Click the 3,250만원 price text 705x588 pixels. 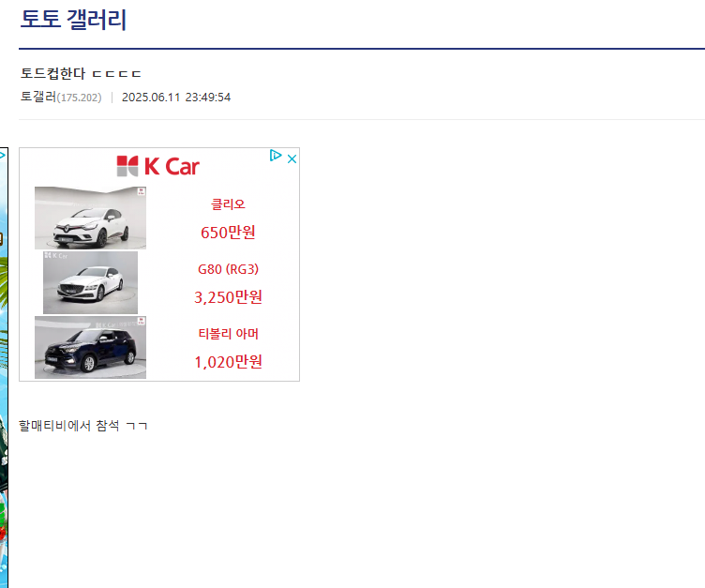[x=228, y=297]
